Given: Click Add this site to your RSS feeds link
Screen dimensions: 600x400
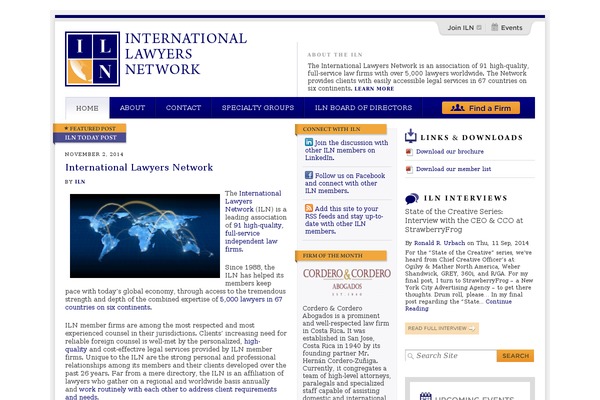Looking at the screenshot, I should pyautogui.click(x=344, y=220).
